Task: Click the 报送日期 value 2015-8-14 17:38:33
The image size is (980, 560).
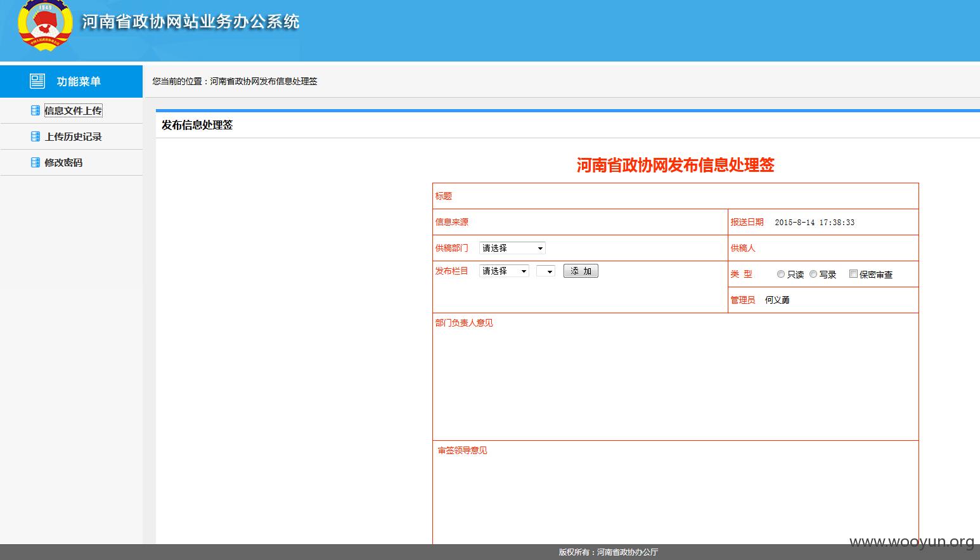Action: click(815, 223)
